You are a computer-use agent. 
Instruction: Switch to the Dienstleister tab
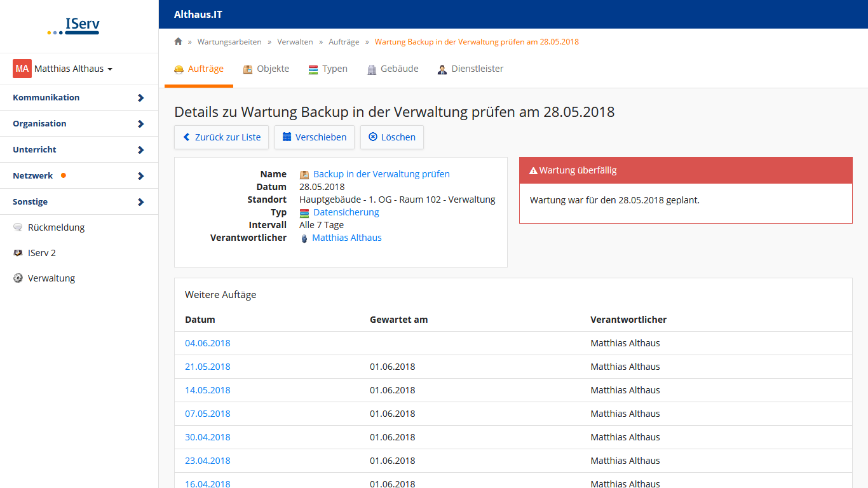tap(470, 69)
